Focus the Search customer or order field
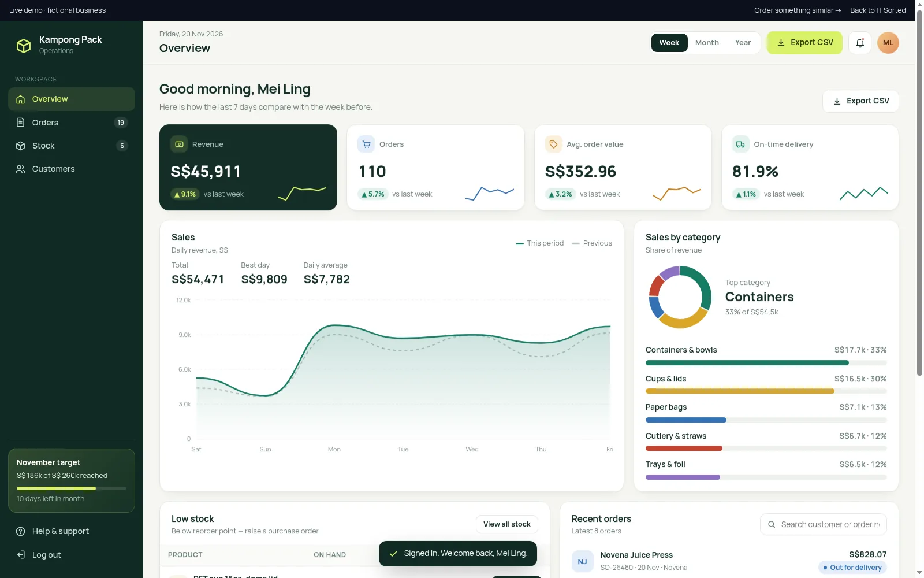Screen dimensions: 924x578 click(x=824, y=524)
